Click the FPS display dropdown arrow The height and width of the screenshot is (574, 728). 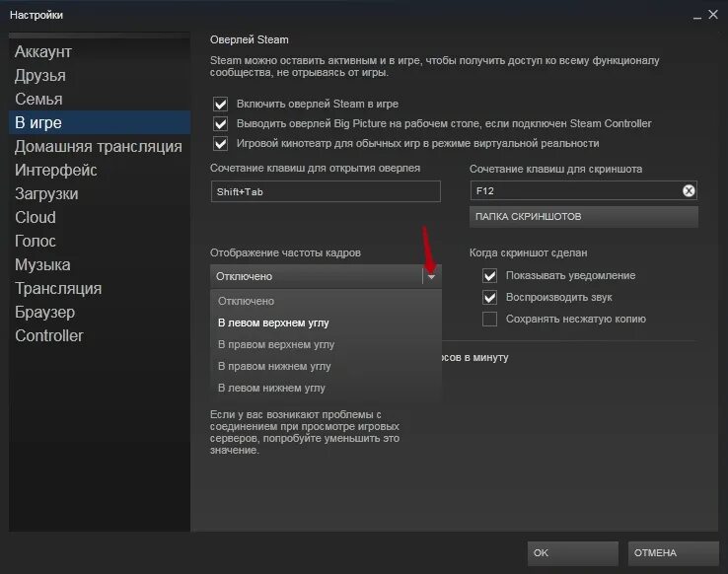[x=432, y=276]
